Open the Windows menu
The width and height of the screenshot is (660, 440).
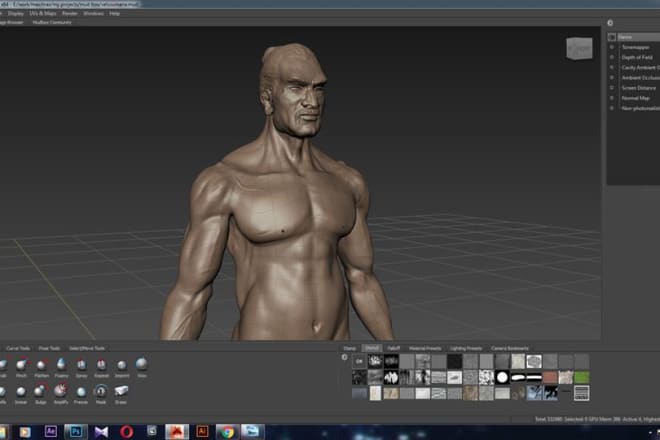[x=93, y=13]
